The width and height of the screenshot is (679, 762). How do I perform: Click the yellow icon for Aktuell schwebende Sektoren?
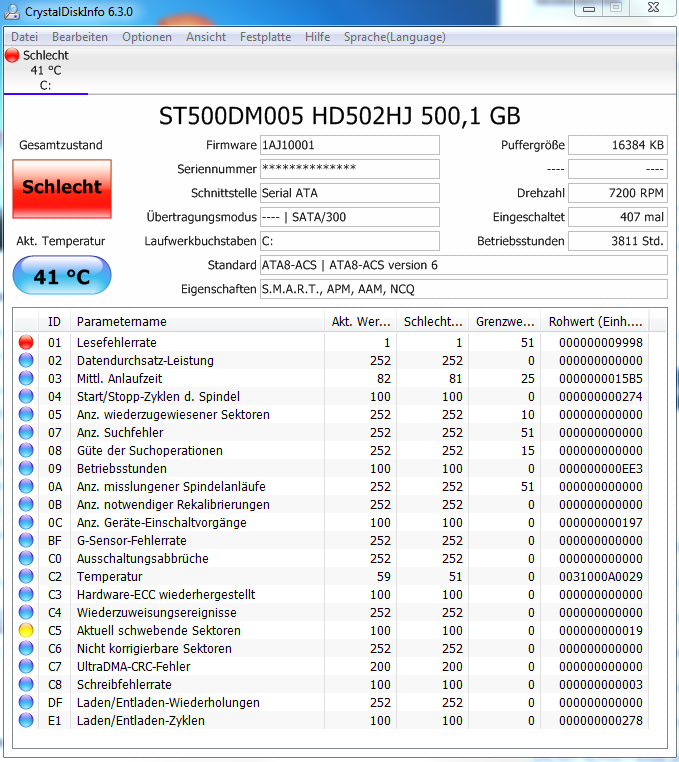point(26,630)
